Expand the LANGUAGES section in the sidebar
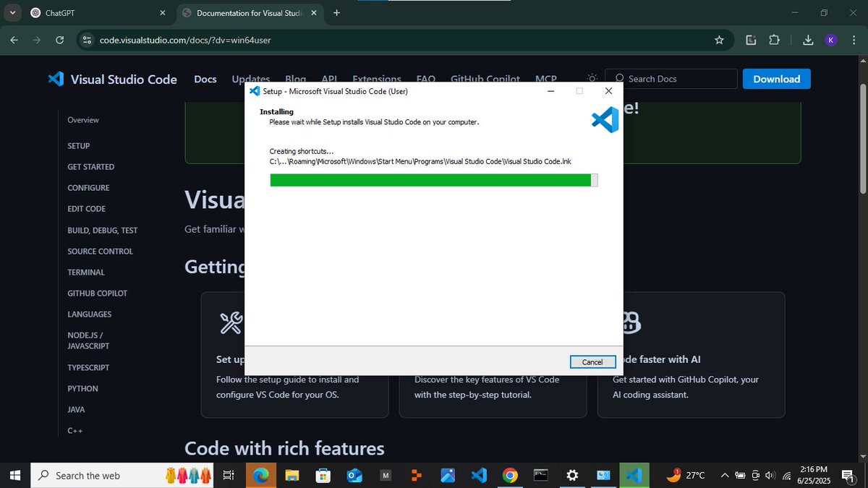Viewport: 868px width, 488px height. [x=89, y=314]
